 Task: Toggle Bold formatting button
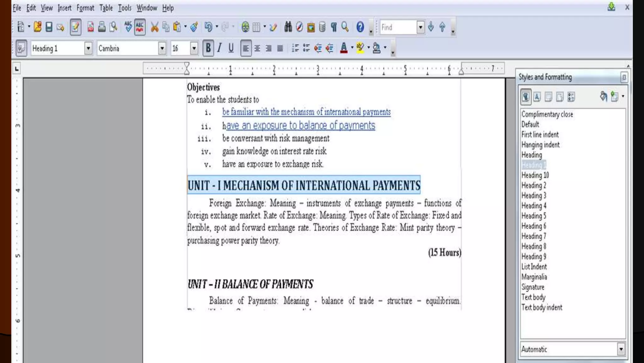(208, 48)
